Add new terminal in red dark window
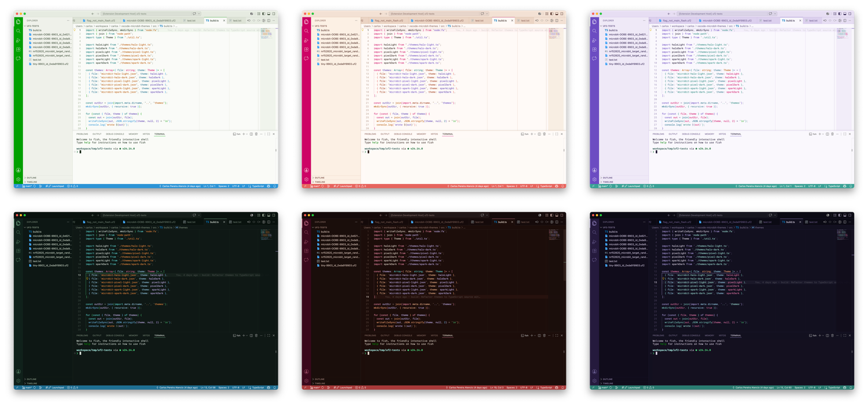Image resolution: width=868 pixels, height=407 pixels. (x=532, y=335)
